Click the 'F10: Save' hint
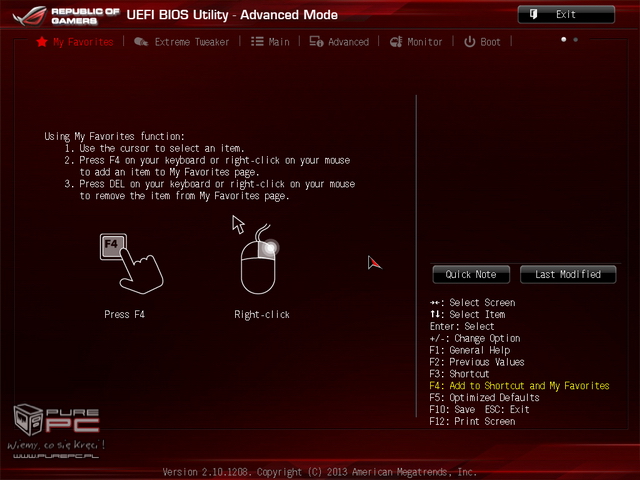Viewport: 640px width, 480px height. 452,409
